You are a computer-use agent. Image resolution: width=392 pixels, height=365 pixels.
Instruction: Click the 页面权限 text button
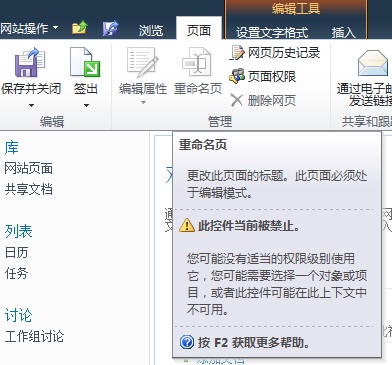[x=272, y=76]
